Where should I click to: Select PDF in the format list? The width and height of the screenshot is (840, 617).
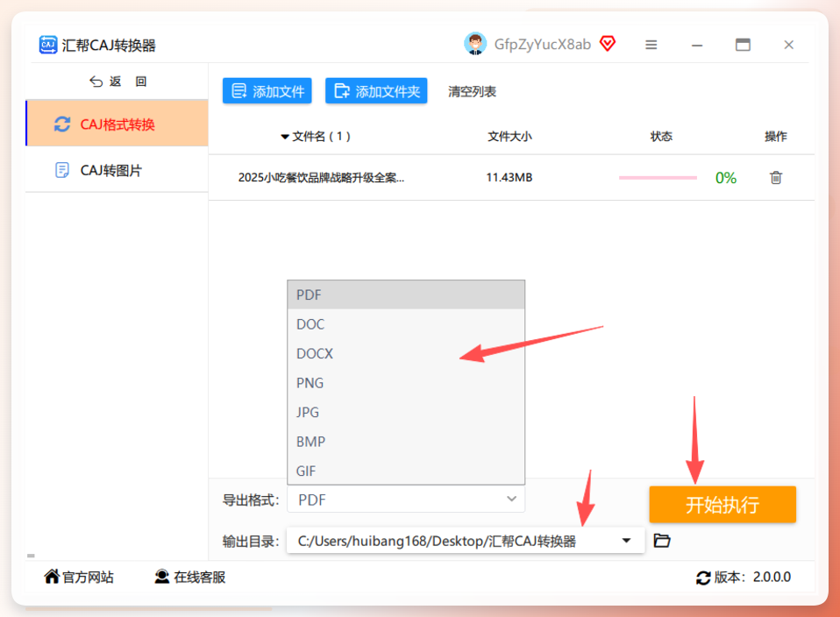tap(406, 295)
